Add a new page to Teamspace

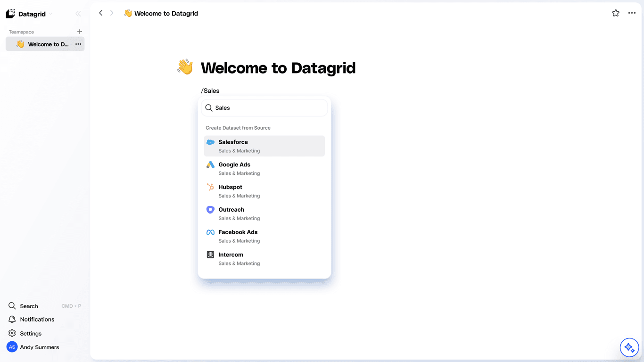click(x=80, y=32)
